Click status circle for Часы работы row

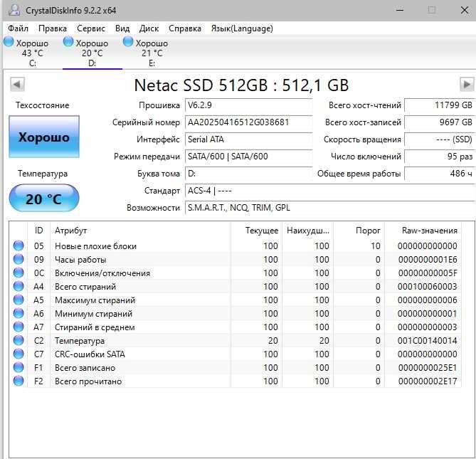tap(18, 259)
